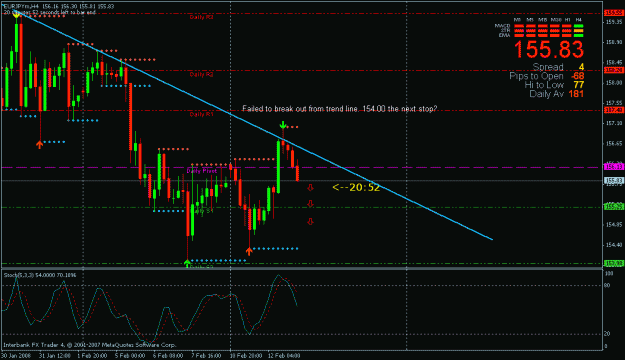Click the stochastic 20 level scale label
This screenshot has width=625, height=360.
[x=607, y=334]
